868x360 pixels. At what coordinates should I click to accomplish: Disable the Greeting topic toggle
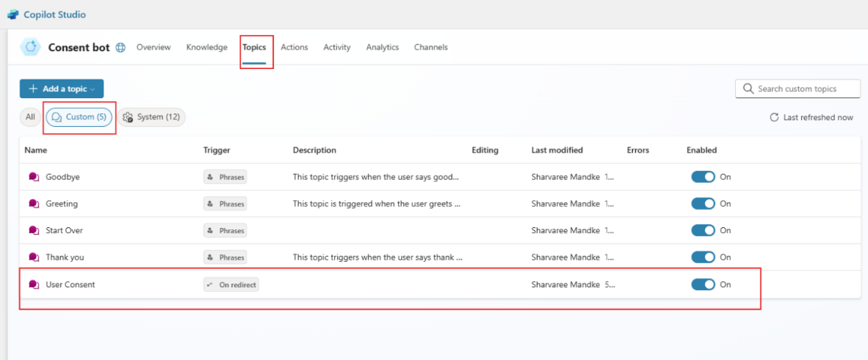click(703, 204)
